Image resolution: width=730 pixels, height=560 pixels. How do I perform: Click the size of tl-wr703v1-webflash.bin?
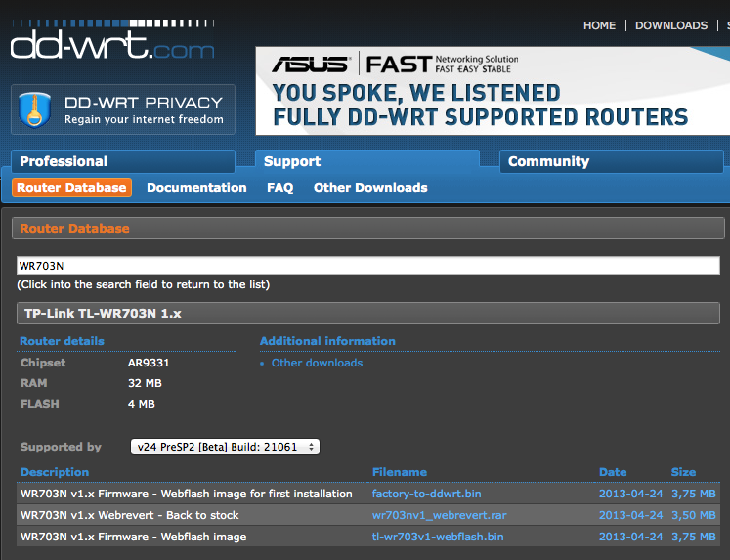693,537
